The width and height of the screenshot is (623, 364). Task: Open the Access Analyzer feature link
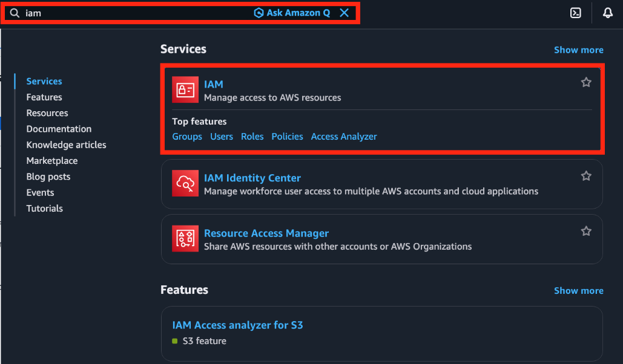coord(344,137)
